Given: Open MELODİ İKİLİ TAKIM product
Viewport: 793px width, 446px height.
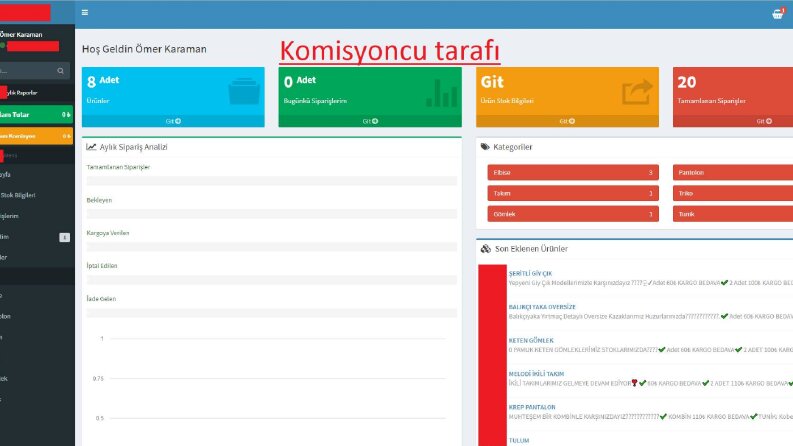Looking at the screenshot, I should click(536, 374).
